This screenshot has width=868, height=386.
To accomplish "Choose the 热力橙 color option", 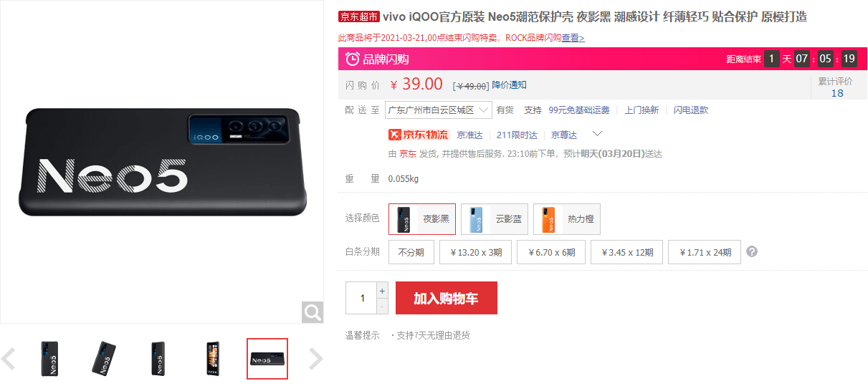I will coord(567,219).
